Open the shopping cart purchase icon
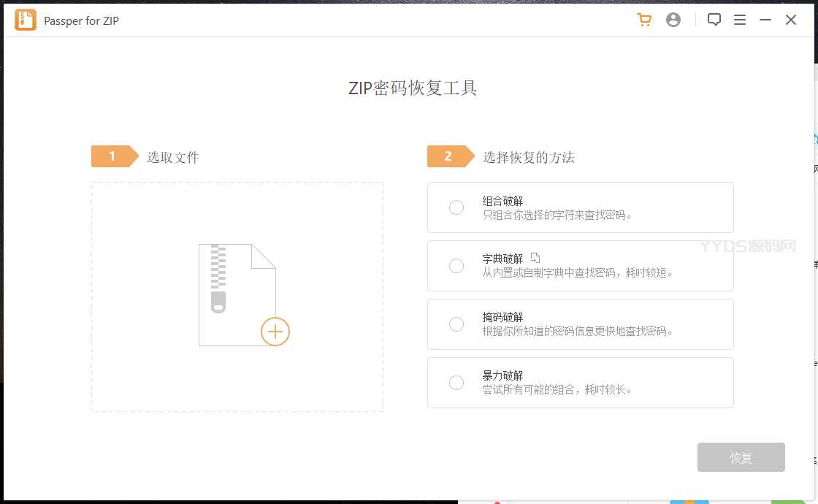818x504 pixels. pos(644,20)
